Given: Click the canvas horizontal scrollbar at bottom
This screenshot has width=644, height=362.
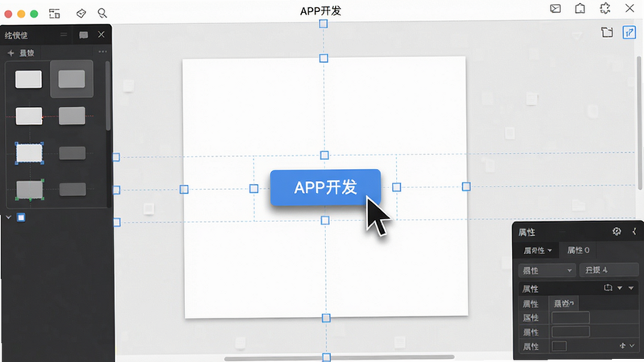Looking at the screenshot, I should coord(339,358).
